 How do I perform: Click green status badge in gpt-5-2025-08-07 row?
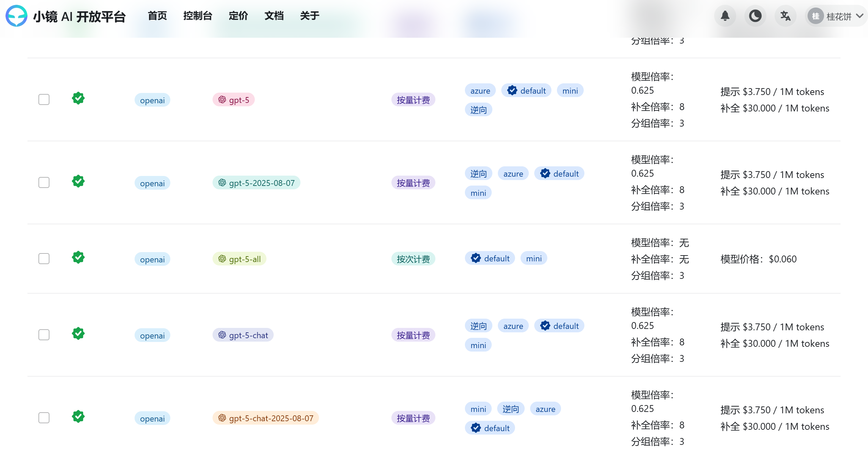pos(78,181)
